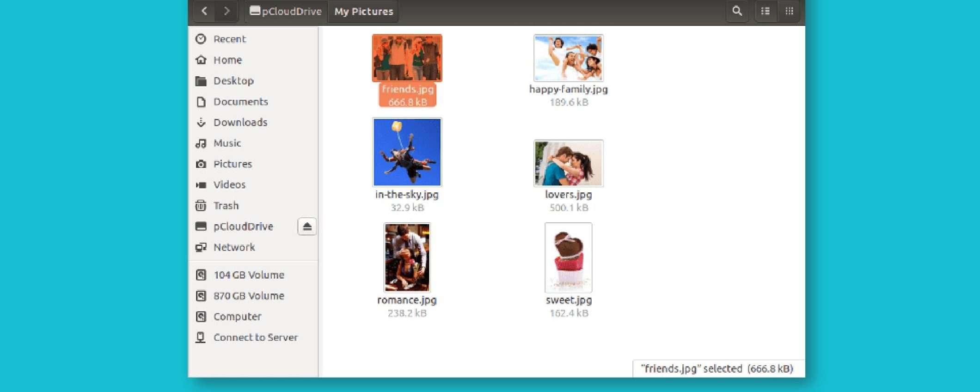Open Trash from the sidebar
Image resolution: width=980 pixels, height=392 pixels.
(x=226, y=206)
